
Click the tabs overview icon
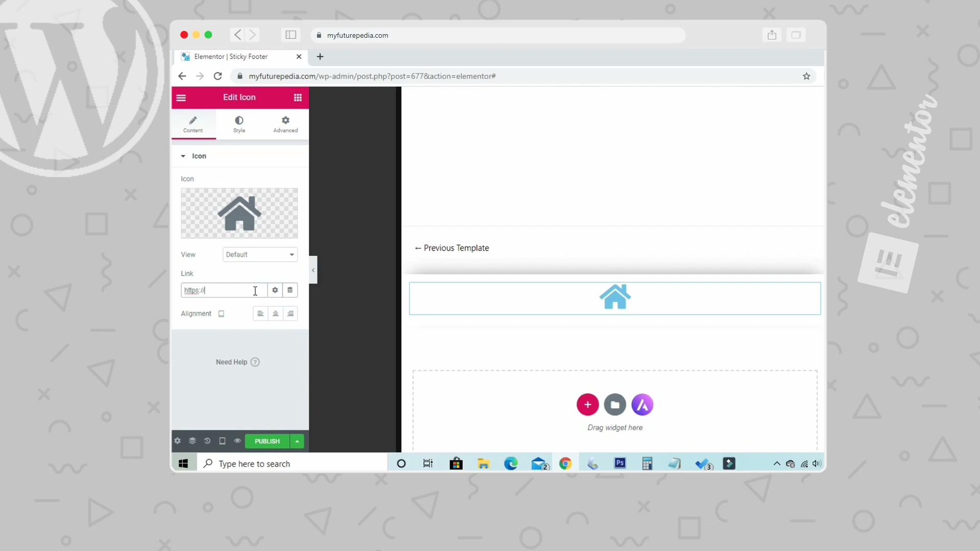point(796,35)
